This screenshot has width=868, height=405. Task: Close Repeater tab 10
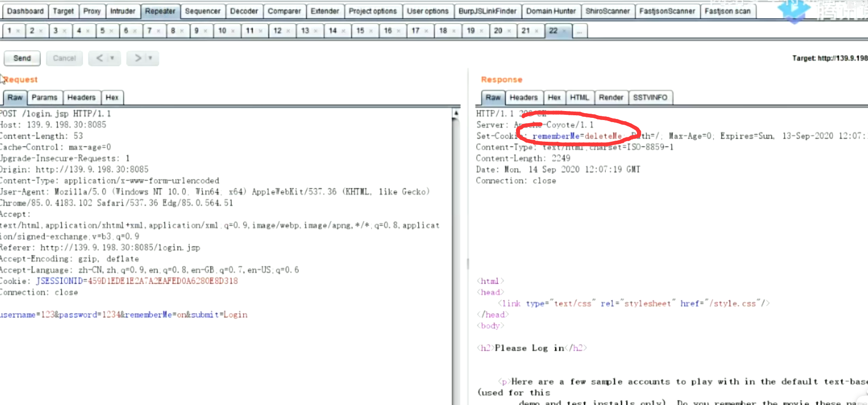click(234, 31)
